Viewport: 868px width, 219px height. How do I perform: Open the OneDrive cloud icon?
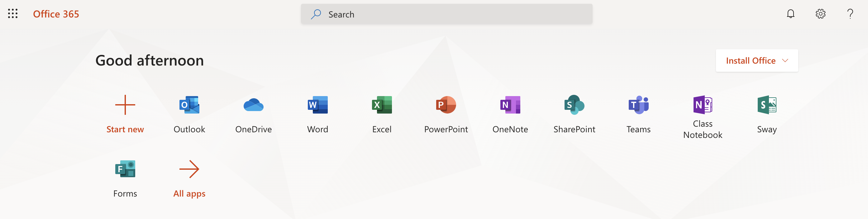point(253,105)
